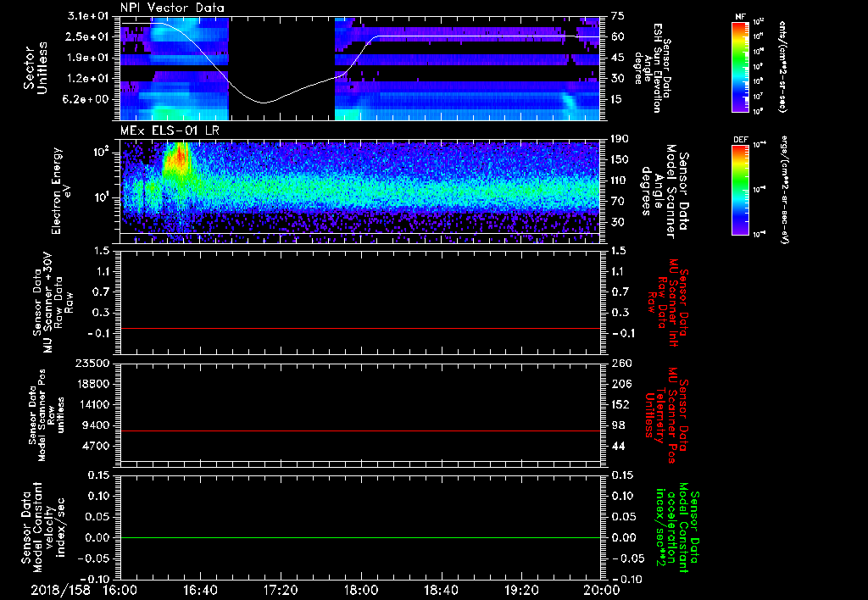Click the 190 Scanner Angle tick label
The height and width of the screenshot is (600, 868).
click(620, 139)
